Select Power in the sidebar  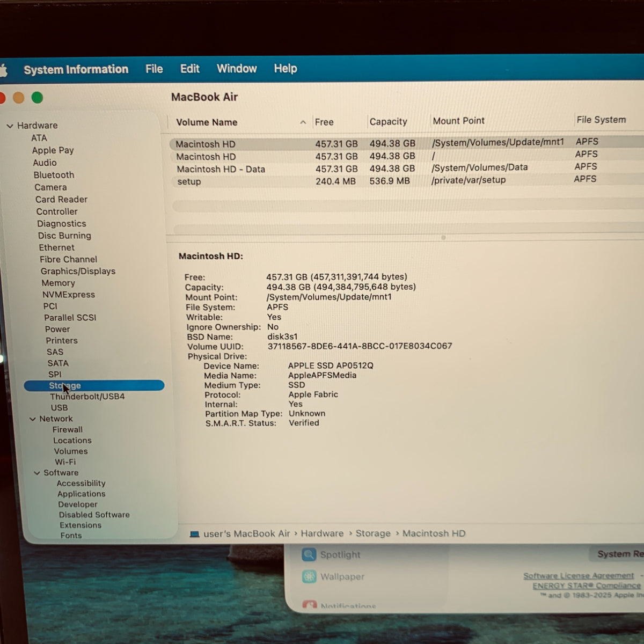(57, 329)
